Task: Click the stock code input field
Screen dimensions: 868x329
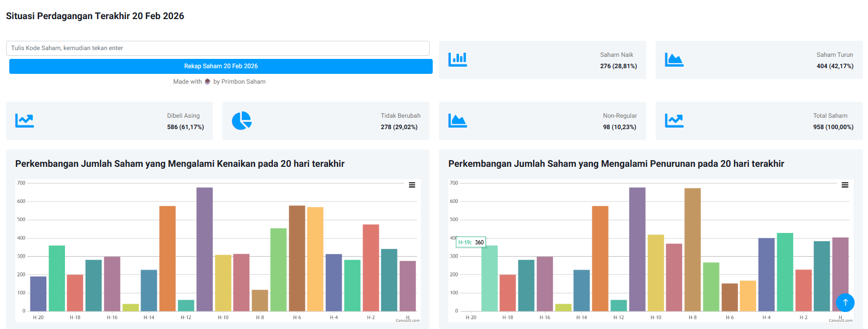Action: point(218,48)
